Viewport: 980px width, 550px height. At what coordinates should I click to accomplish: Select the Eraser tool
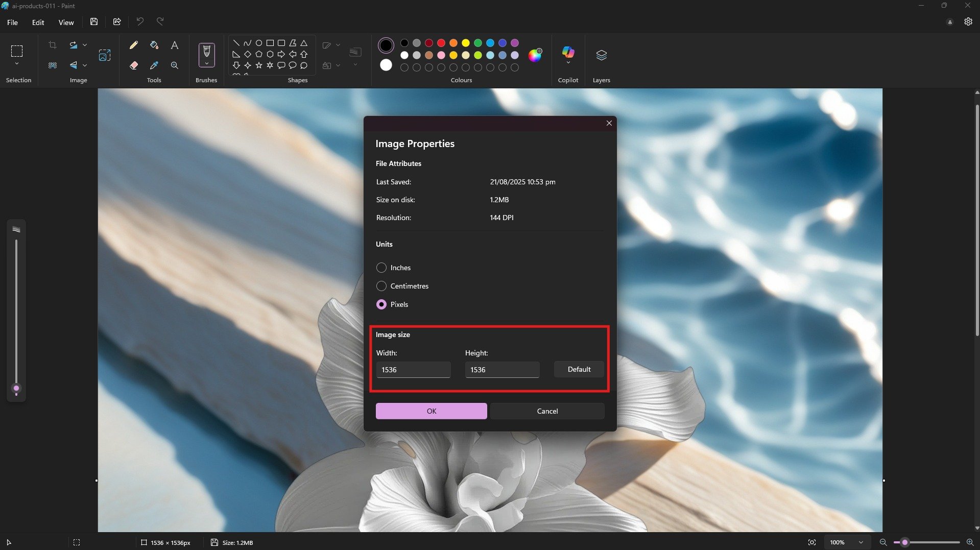(x=134, y=65)
